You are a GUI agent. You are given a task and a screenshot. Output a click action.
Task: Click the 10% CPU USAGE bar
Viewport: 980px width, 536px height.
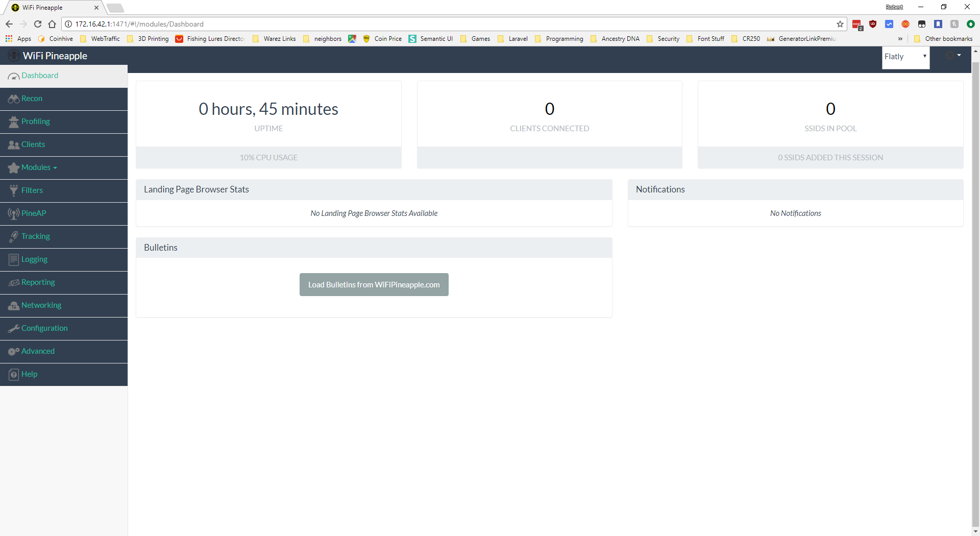coord(268,157)
